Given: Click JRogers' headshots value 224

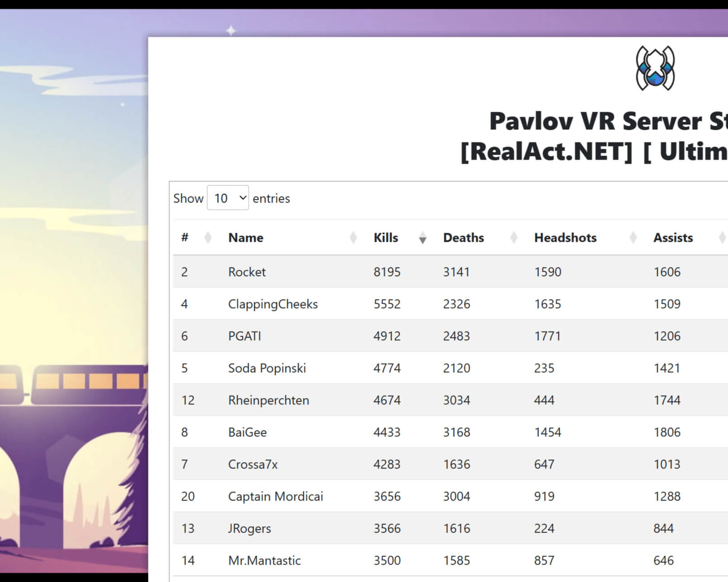Looking at the screenshot, I should tap(544, 528).
